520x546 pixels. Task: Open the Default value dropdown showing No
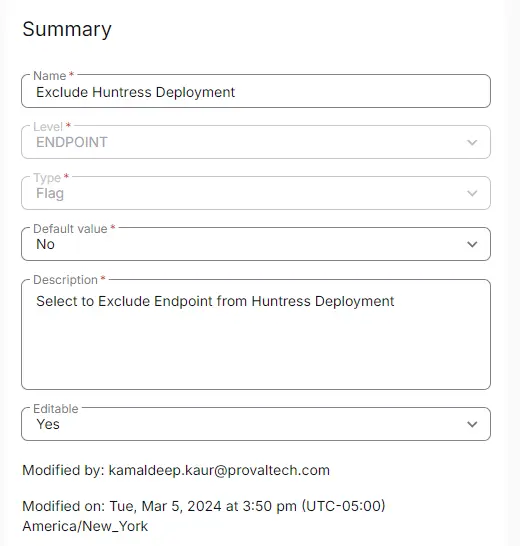point(256,244)
